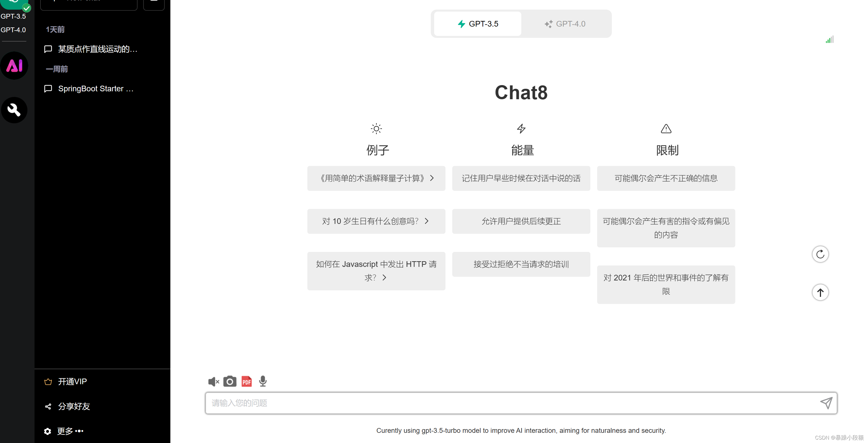Click example 如何在 Javascript 中发出 HTTP 请求
The width and height of the screenshot is (868, 443).
[x=376, y=271]
